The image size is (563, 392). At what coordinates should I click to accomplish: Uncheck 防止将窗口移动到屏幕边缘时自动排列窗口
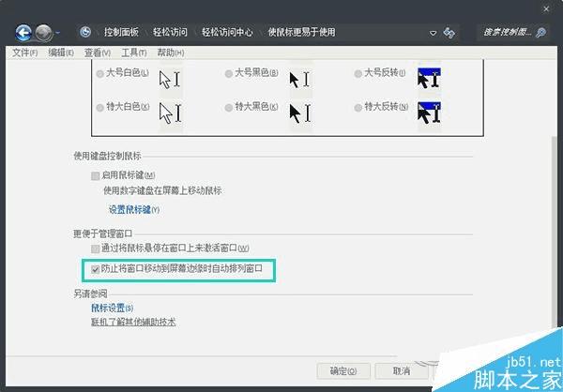point(95,269)
